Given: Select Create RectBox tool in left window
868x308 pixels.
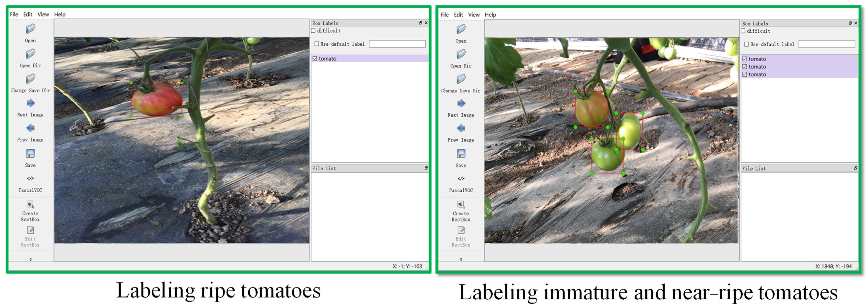Looking at the screenshot, I should click(30, 205).
